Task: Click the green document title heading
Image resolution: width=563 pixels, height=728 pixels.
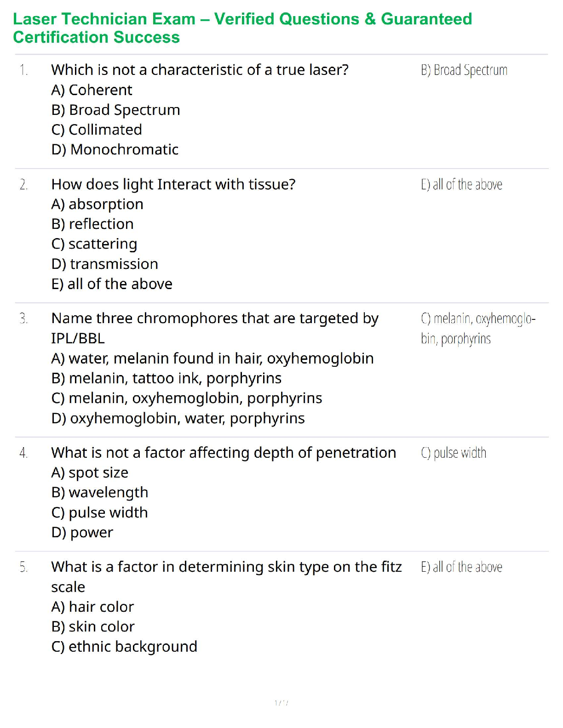Action: (x=242, y=28)
